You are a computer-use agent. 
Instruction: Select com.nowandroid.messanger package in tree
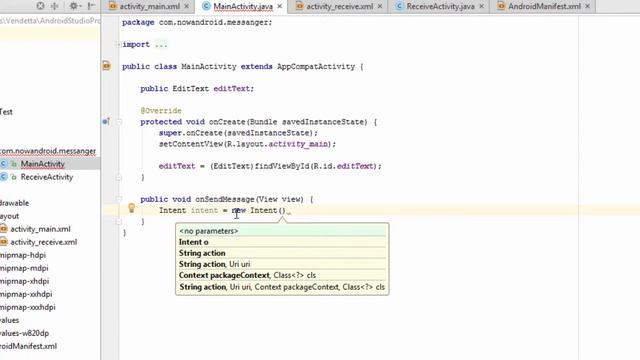pyautogui.click(x=48, y=151)
